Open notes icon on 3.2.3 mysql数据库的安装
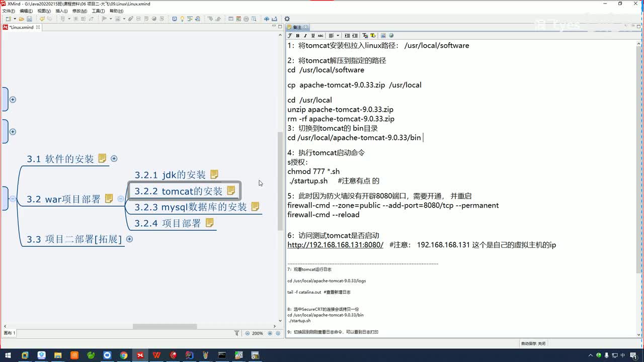The width and height of the screenshot is (644, 362). tap(255, 207)
